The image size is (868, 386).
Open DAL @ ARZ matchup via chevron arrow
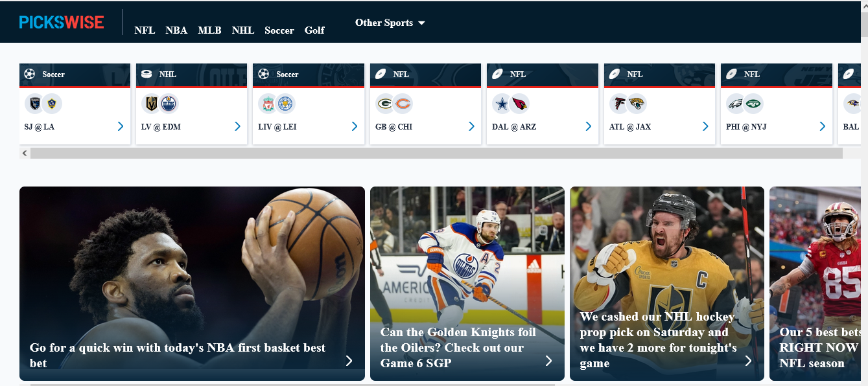click(588, 126)
